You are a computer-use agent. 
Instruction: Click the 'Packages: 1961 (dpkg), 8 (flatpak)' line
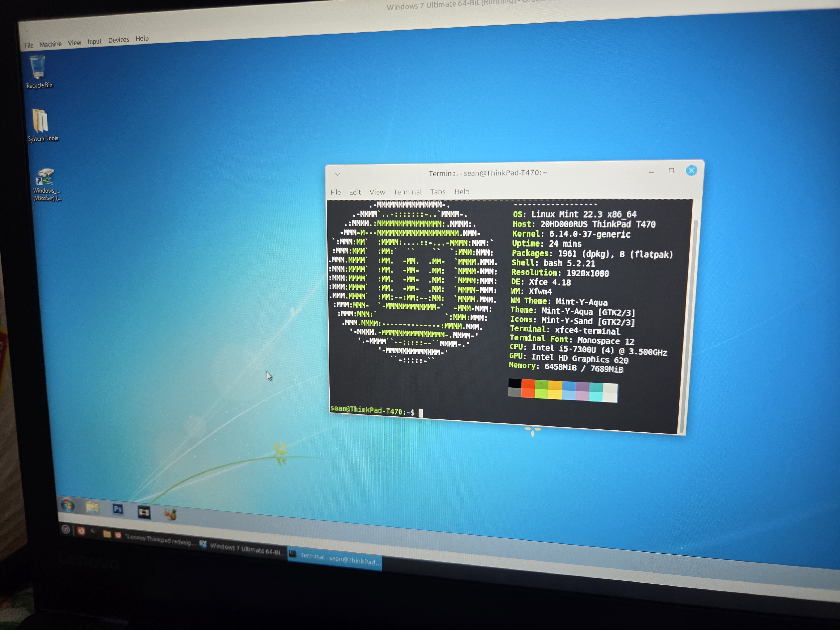pos(592,254)
